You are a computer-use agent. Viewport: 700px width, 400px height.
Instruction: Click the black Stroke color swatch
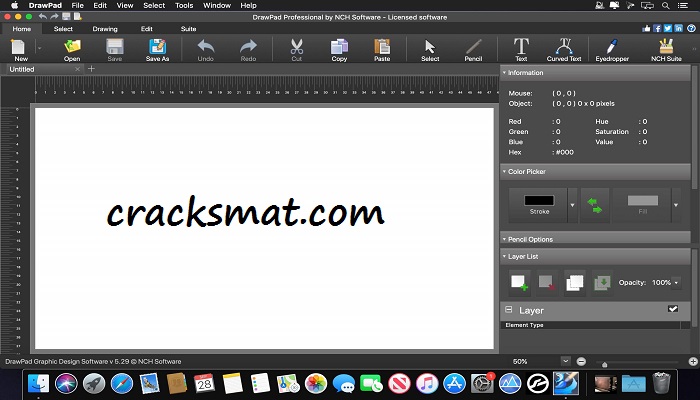pos(539,200)
